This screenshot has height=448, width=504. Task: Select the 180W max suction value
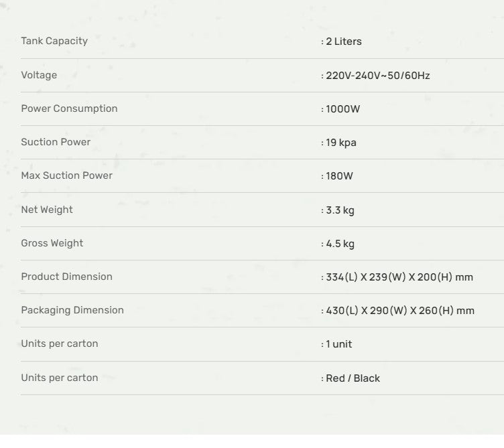pos(339,176)
